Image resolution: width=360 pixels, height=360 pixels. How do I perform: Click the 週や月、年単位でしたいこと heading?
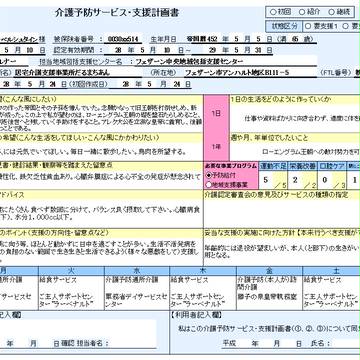pos(269,137)
